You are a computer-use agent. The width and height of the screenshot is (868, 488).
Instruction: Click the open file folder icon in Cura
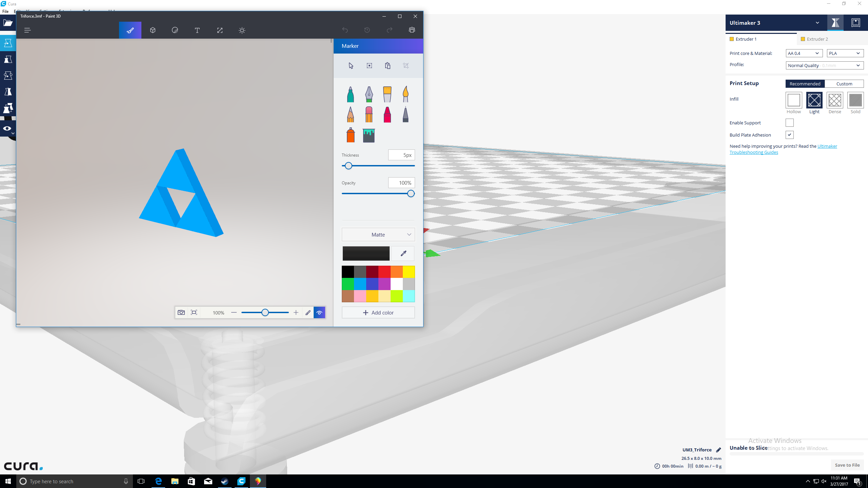[x=8, y=23]
